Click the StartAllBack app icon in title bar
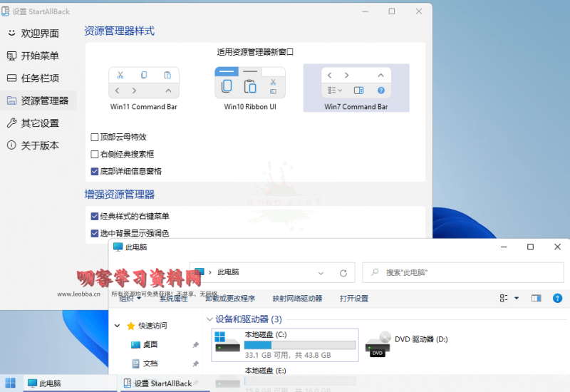Screen dimensions: 570x392 [6, 11]
